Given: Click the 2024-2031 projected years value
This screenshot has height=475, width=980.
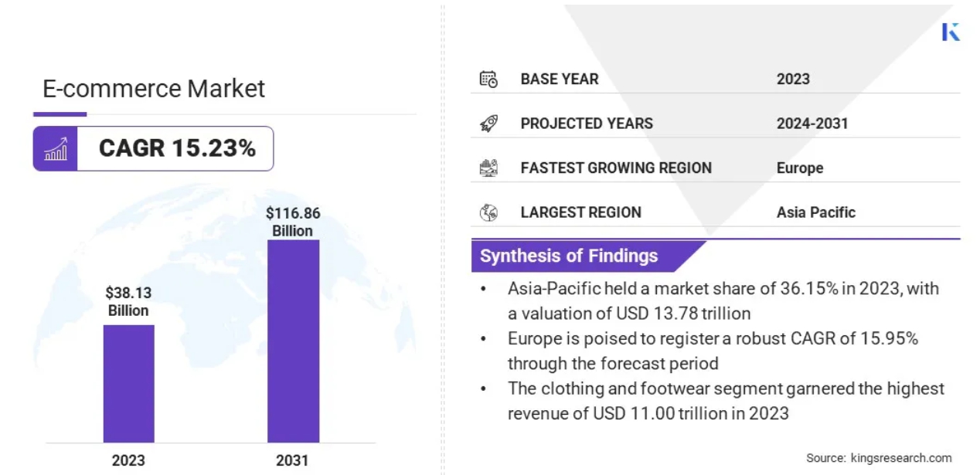Looking at the screenshot, I should pos(812,124).
